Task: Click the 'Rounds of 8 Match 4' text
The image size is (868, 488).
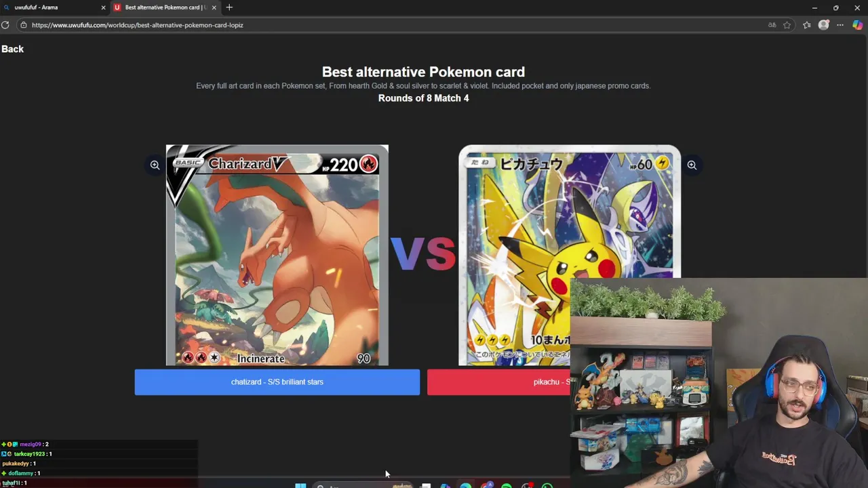Action: [423, 98]
